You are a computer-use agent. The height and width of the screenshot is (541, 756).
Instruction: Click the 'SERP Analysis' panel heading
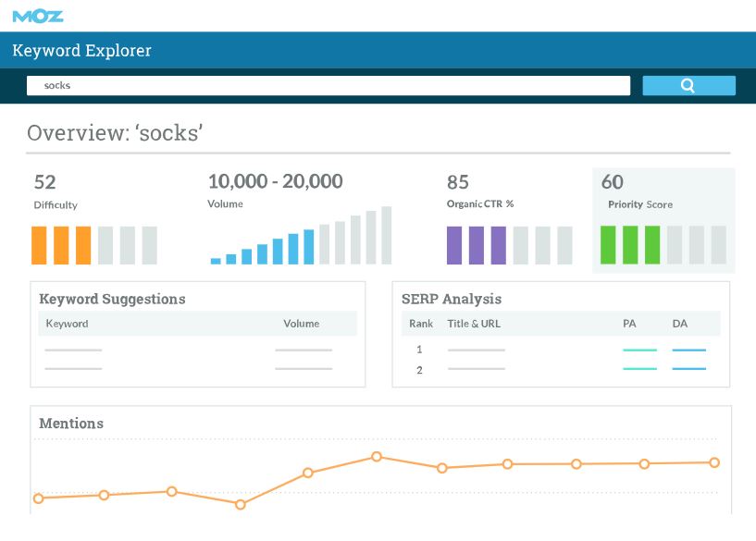point(452,299)
